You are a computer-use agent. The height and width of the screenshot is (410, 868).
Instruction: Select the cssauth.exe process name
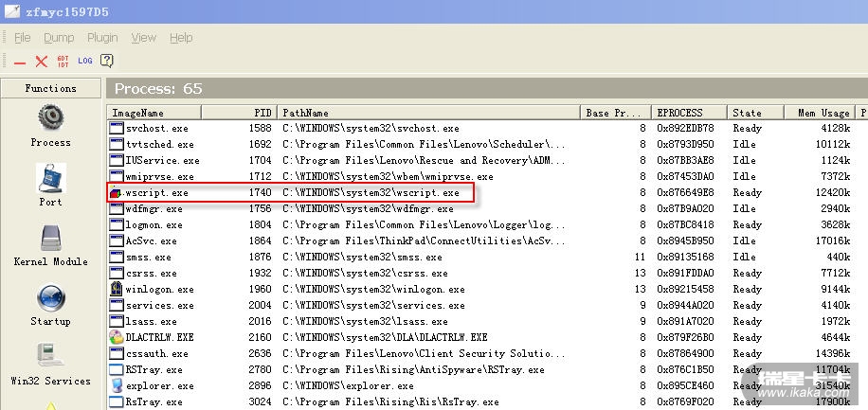[x=156, y=353]
